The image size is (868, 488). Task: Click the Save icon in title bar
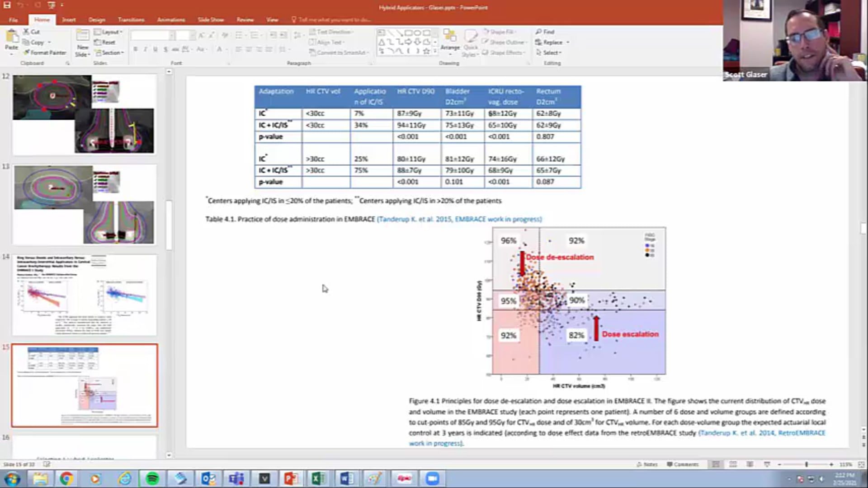7,5
